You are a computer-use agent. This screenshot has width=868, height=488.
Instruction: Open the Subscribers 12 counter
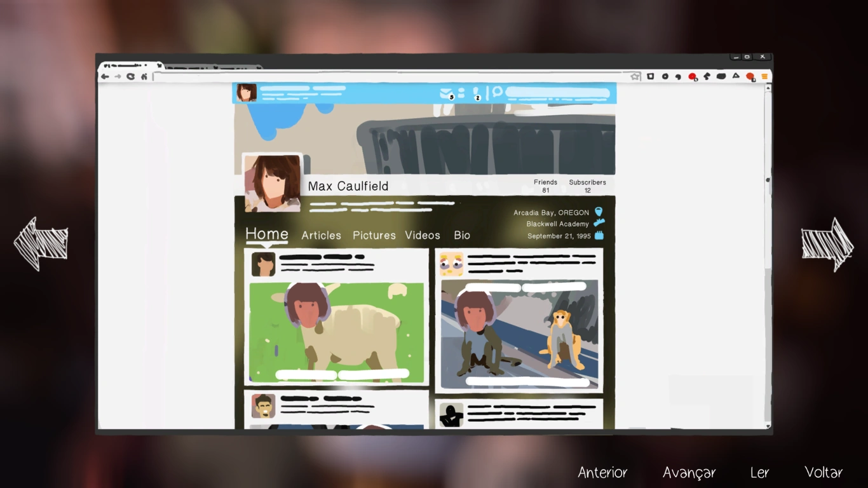click(587, 186)
